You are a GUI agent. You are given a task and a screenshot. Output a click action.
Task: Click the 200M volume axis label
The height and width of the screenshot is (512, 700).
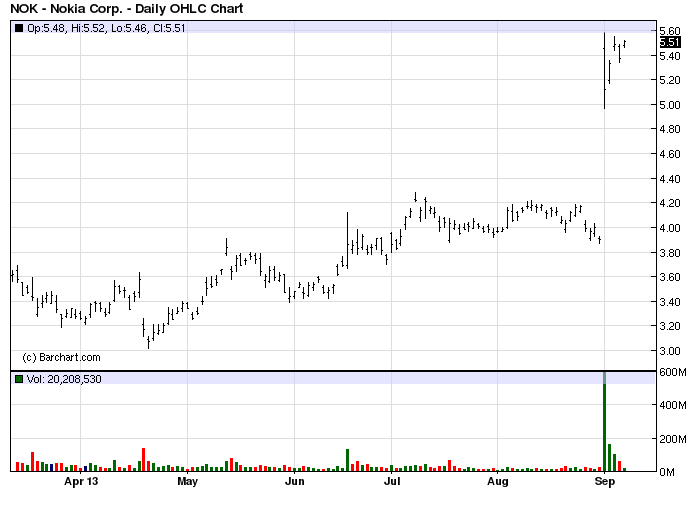pyautogui.click(x=673, y=439)
